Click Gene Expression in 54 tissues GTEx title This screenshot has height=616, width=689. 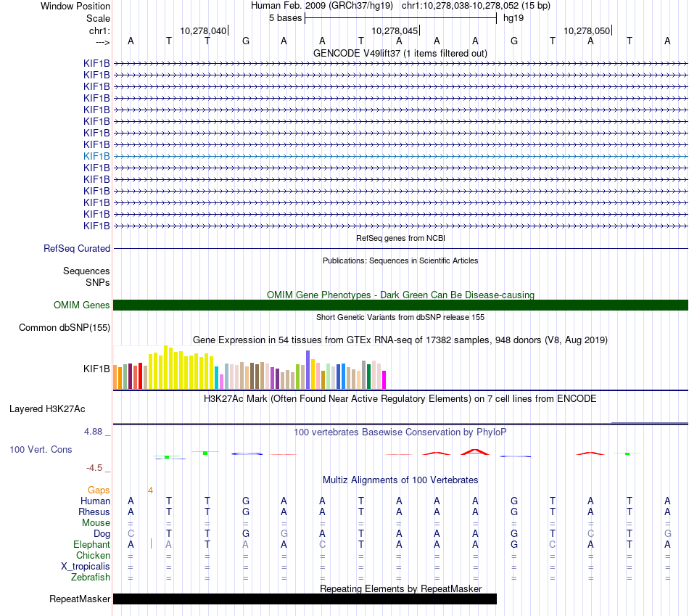tap(400, 340)
